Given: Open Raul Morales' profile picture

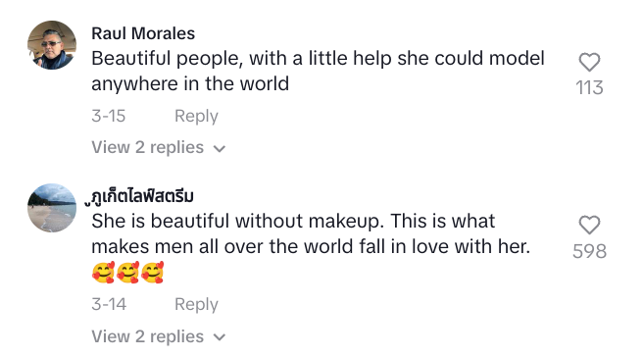Looking at the screenshot, I should tap(52, 45).
